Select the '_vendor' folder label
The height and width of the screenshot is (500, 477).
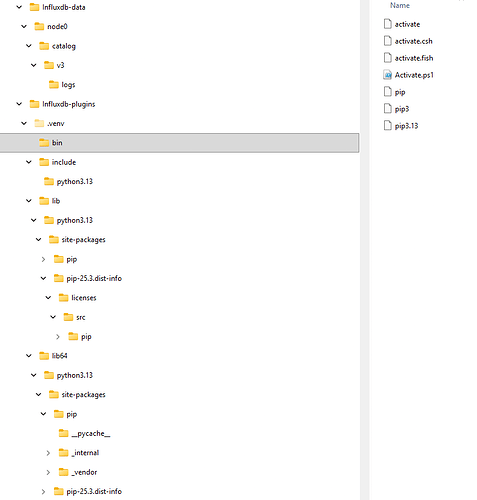tap(84, 472)
